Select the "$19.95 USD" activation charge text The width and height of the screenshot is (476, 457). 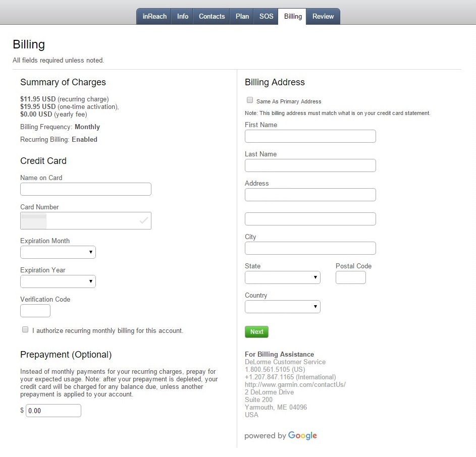click(38, 106)
